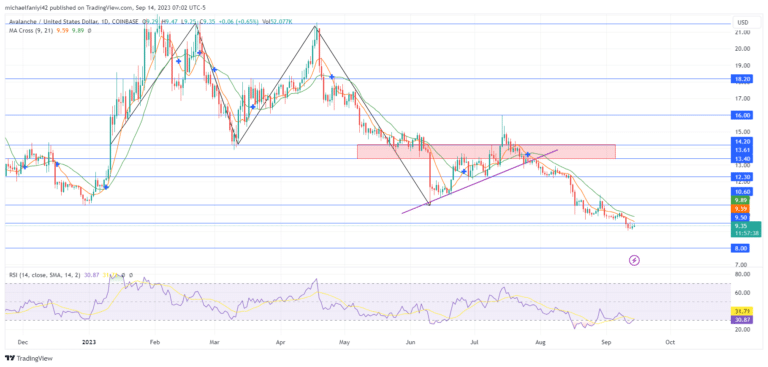Screen dimensions: 768x367
Task: Click the Aug label on time axis
Action: click(540, 343)
